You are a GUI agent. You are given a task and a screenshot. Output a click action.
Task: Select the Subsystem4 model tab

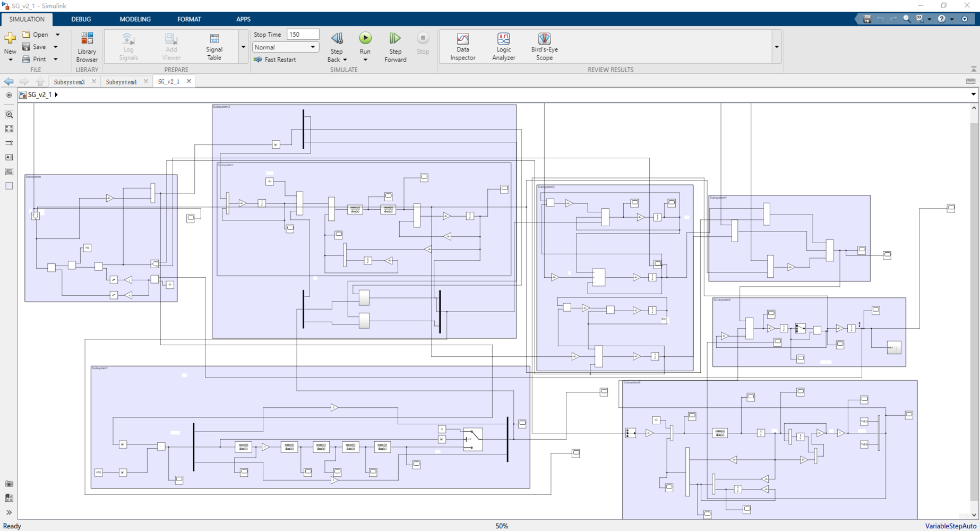pos(121,82)
